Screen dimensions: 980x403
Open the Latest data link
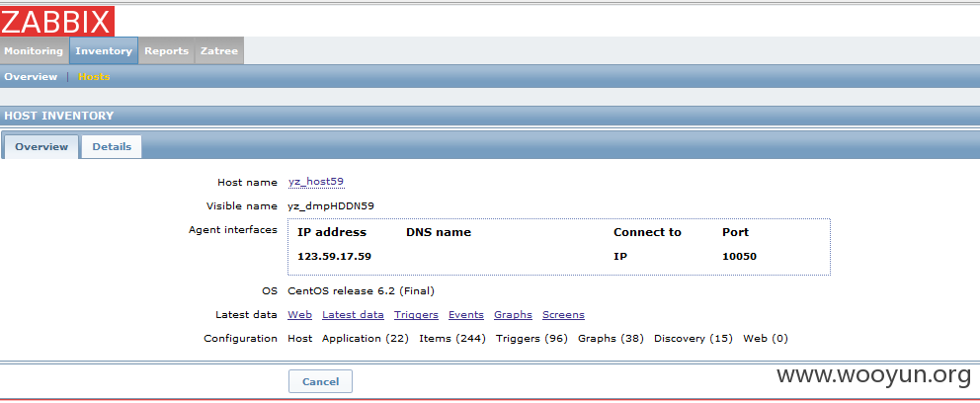click(353, 315)
